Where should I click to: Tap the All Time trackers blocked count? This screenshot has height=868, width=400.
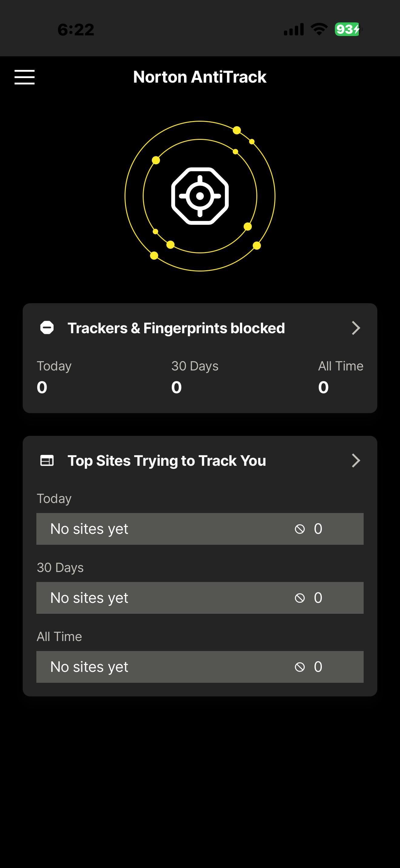(x=323, y=387)
